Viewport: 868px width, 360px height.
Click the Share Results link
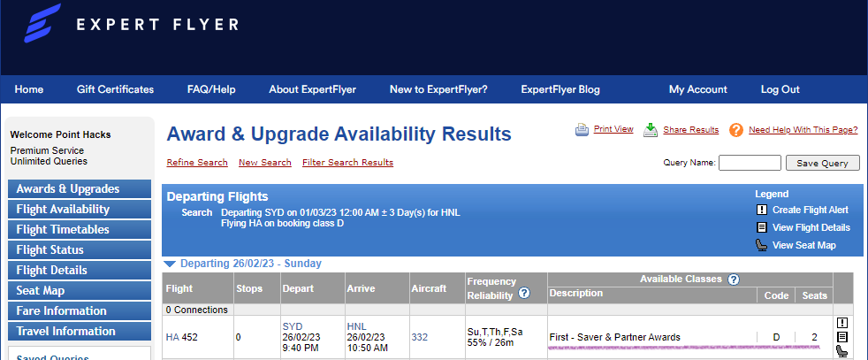point(691,130)
